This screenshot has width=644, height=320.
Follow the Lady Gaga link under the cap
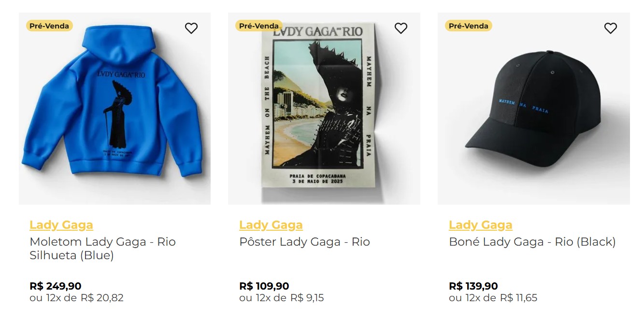coord(481,224)
